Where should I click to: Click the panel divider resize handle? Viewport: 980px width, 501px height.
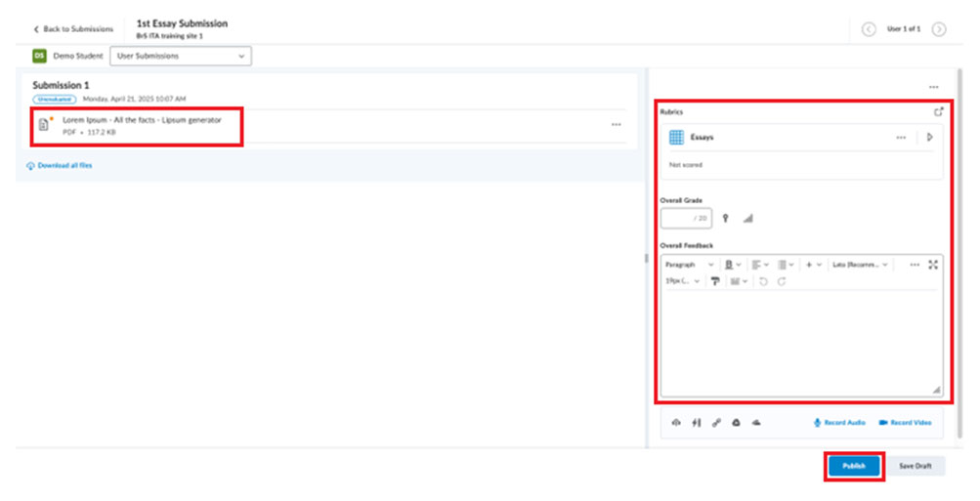point(646,258)
